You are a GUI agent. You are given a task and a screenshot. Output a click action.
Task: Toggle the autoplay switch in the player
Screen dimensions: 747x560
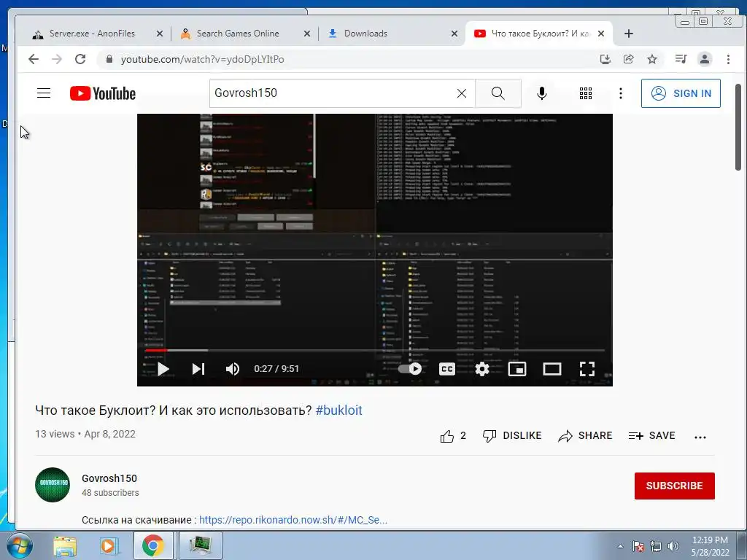coord(410,369)
